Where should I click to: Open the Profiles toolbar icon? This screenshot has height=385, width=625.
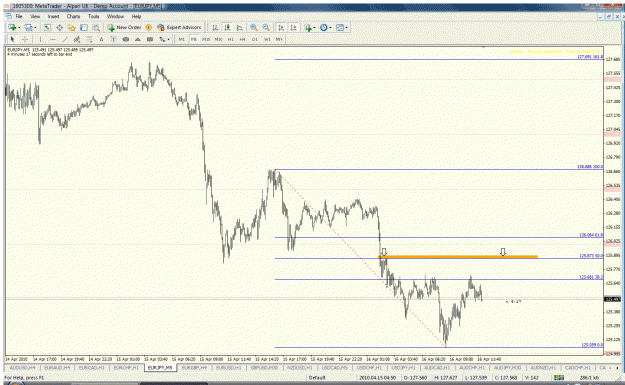[x=28, y=28]
